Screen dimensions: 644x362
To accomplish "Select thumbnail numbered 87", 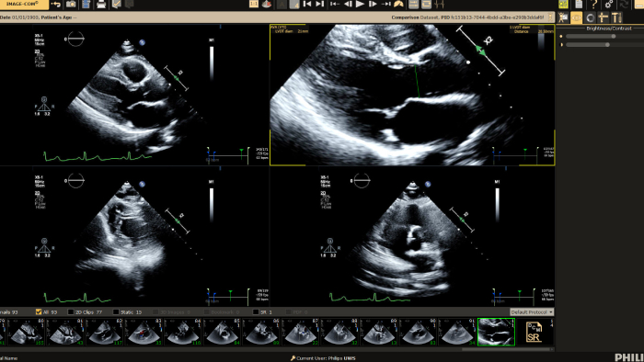I will click(x=301, y=332).
